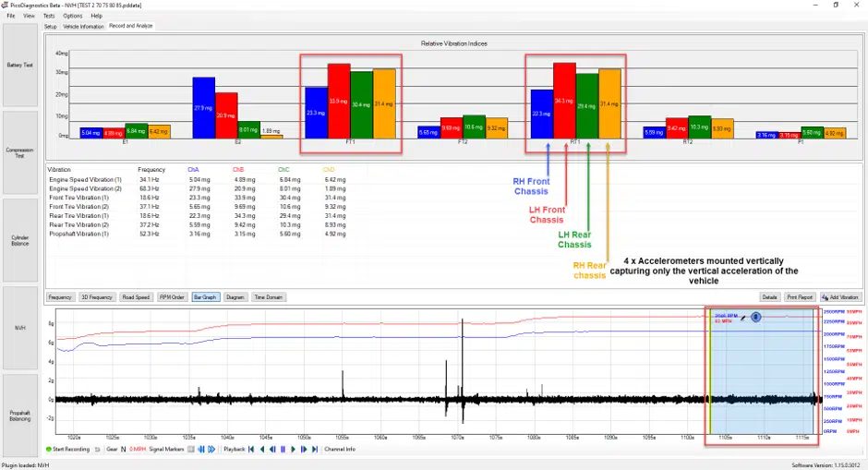Click the ChC column header
The height and width of the screenshot is (470, 868).
click(283, 170)
